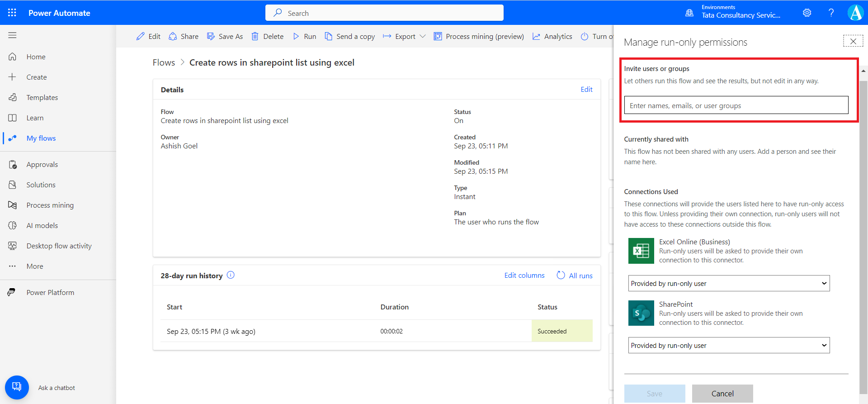Open the app launcher waffle icon
Screen dimensions: 868x404
(12, 13)
